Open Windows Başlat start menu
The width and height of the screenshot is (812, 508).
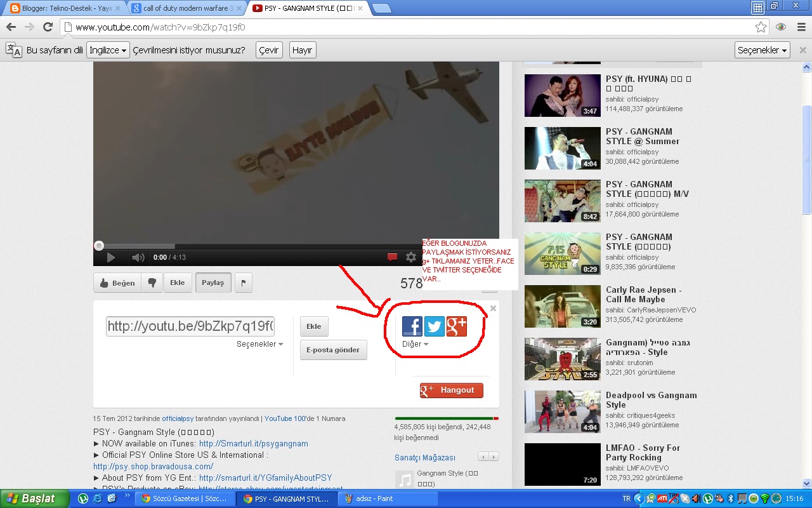pos(34,498)
